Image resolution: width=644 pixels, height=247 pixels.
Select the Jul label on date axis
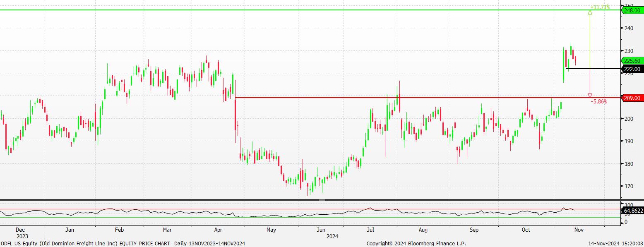point(370,230)
